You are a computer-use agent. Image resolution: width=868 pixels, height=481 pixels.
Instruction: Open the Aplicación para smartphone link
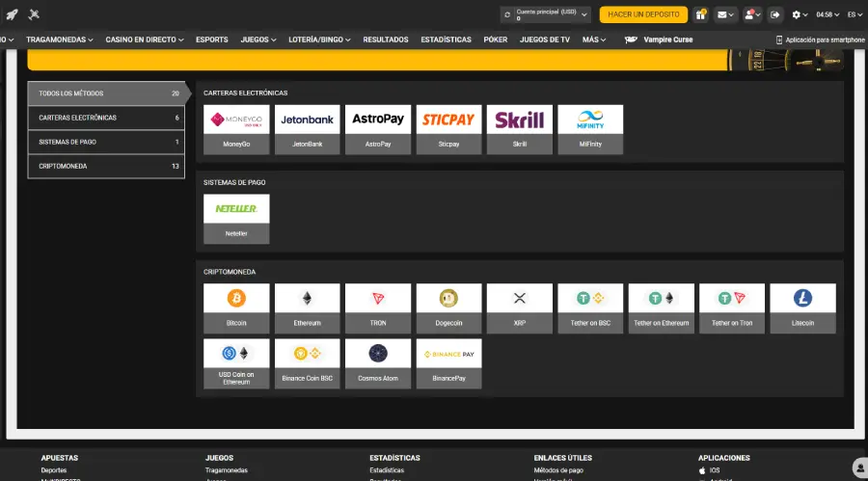tap(820, 40)
